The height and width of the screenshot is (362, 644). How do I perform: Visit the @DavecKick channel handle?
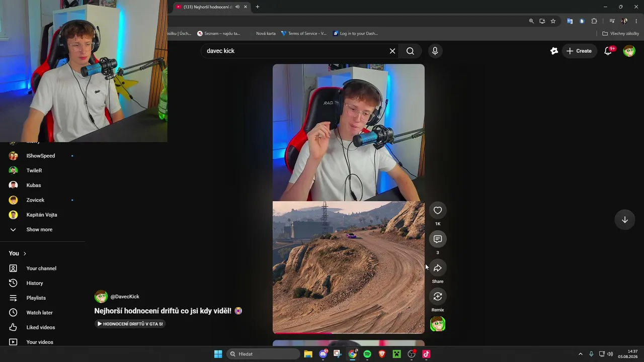click(125, 297)
